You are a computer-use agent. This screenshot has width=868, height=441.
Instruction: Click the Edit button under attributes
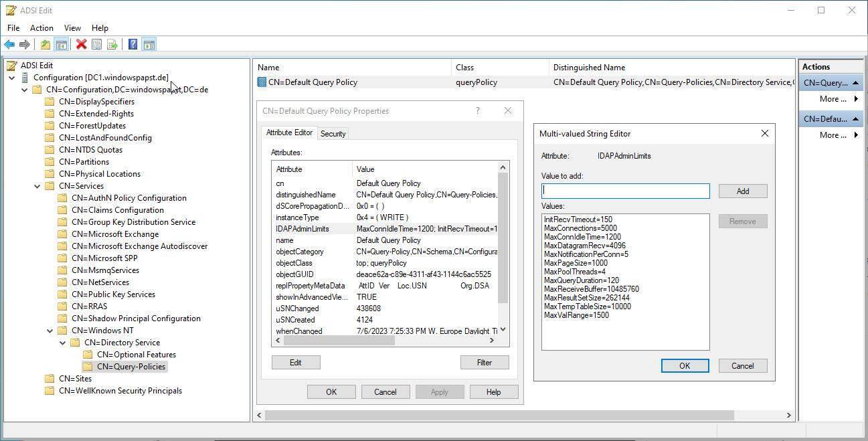pos(295,363)
